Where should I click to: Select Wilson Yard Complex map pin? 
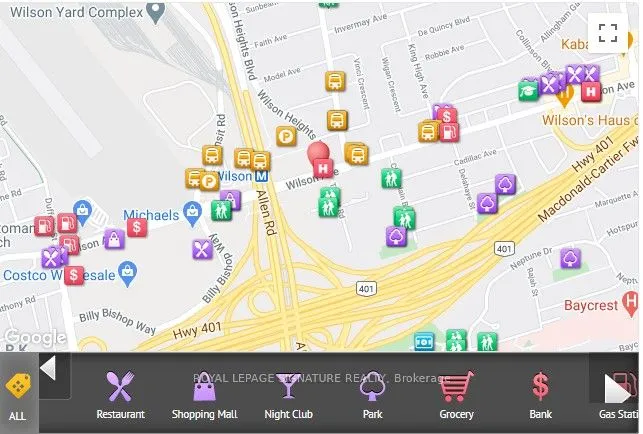(156, 12)
